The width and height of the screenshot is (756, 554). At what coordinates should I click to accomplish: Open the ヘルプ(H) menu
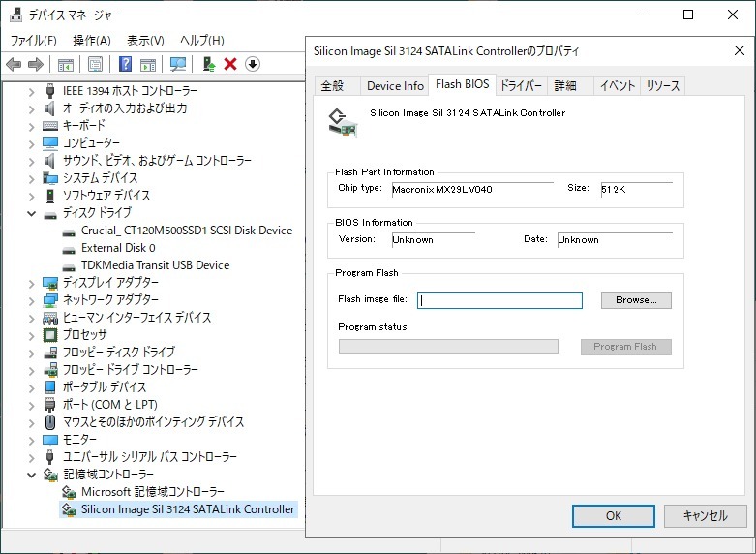(202, 41)
